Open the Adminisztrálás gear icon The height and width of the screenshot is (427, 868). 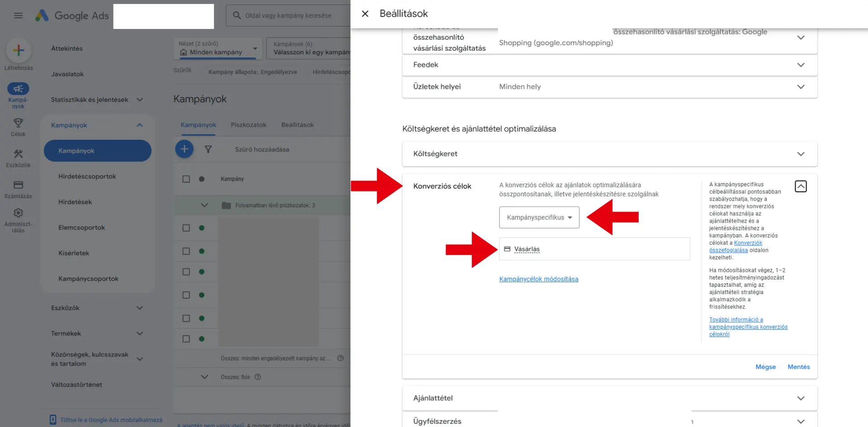coord(18,213)
